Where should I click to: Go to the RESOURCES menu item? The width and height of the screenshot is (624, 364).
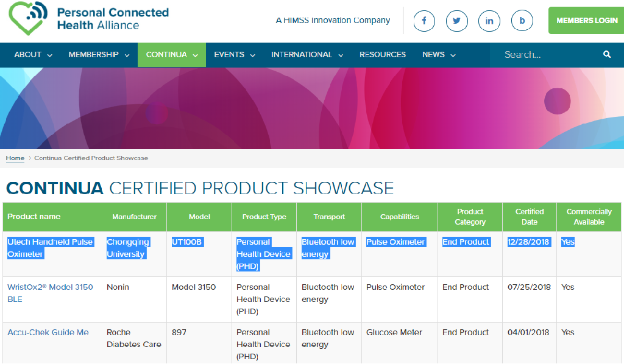(383, 54)
